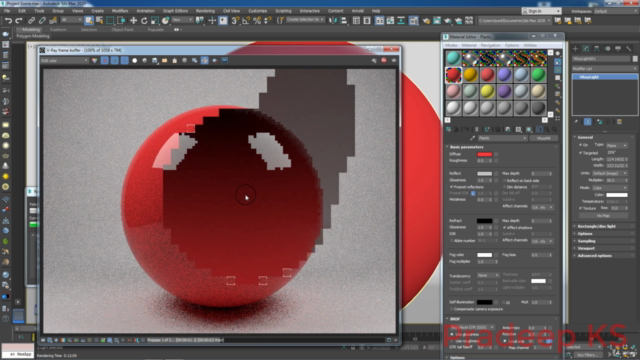The height and width of the screenshot is (360, 640).
Task: Open the Rendering menu
Action: point(205,11)
